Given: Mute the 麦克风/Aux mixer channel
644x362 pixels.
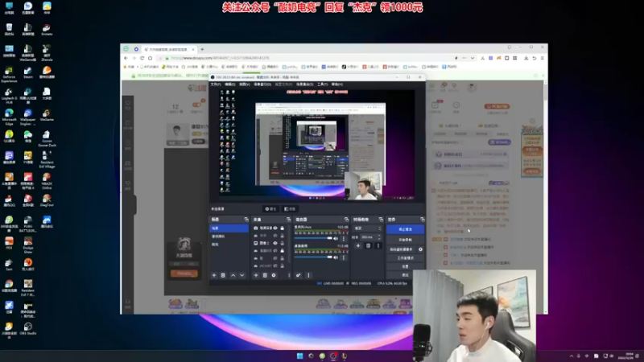Looking at the screenshot, I should pyautogui.click(x=336, y=238).
